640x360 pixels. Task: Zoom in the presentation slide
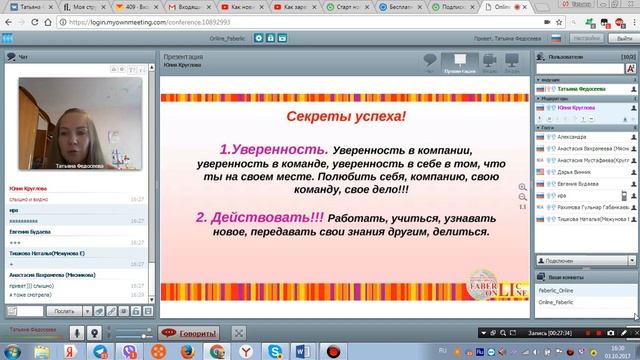tap(522, 187)
